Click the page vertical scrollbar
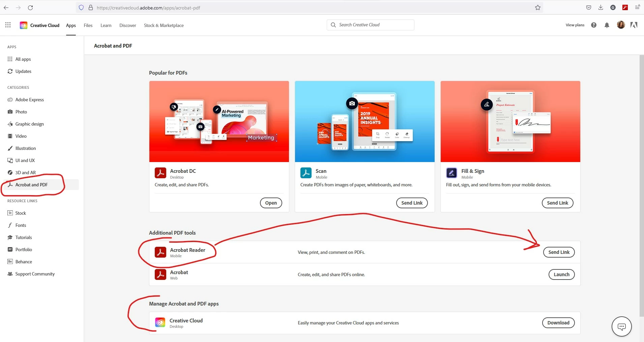 [x=642, y=186]
